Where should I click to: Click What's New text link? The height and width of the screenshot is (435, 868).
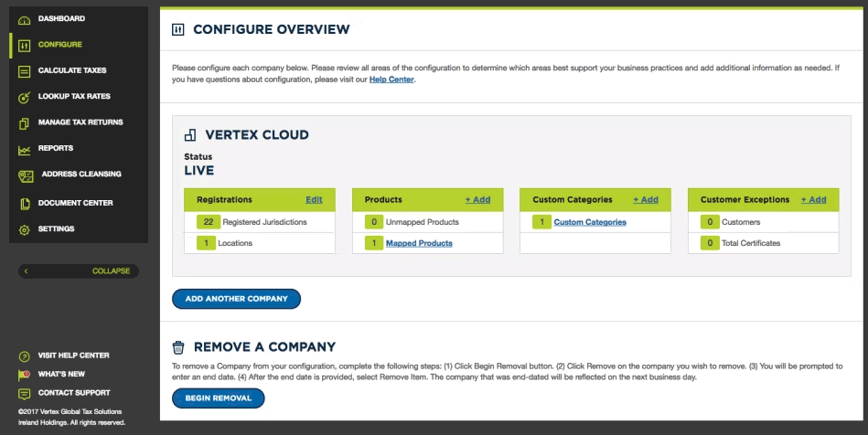pyautogui.click(x=61, y=374)
